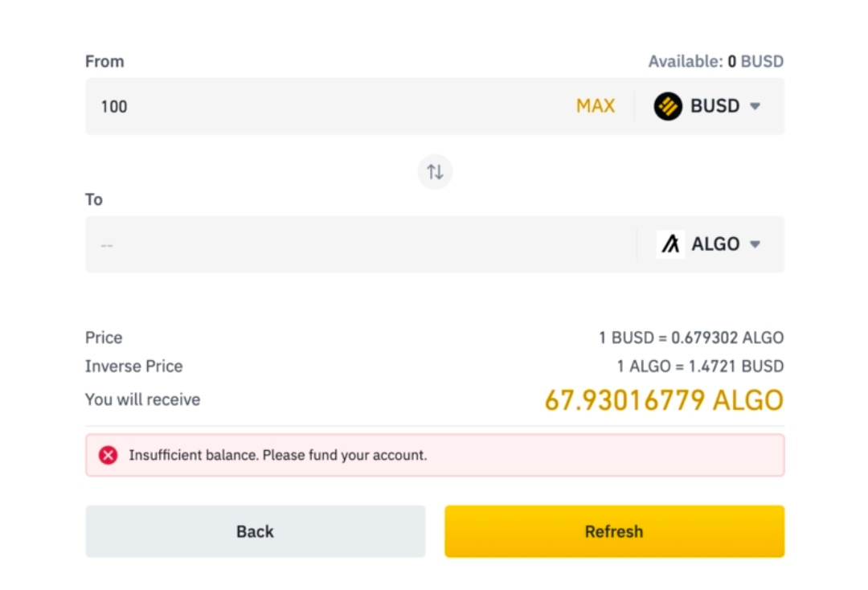868x590 pixels.
Task: Click the swap currencies arrows icon
Action: [435, 172]
